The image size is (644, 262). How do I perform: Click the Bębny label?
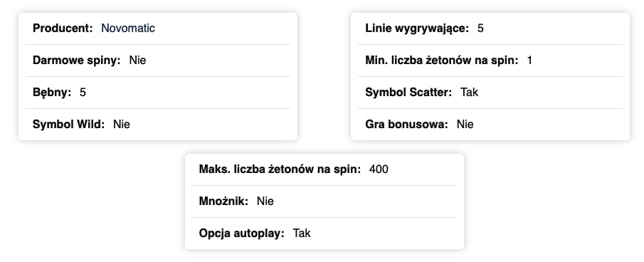pos(52,93)
